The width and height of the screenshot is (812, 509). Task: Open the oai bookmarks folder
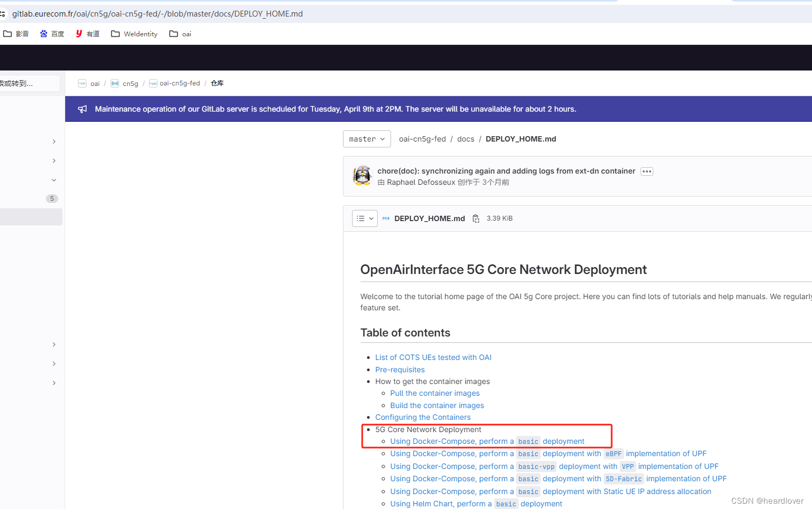tap(180, 34)
